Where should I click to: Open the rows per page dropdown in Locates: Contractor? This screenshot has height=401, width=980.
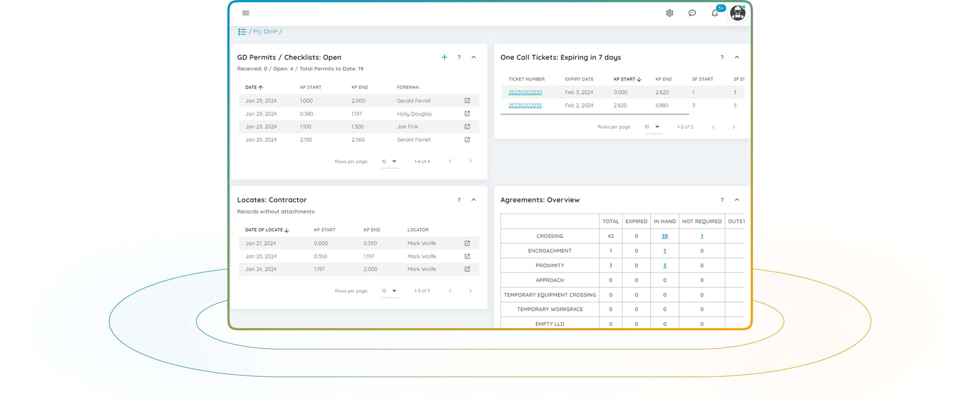390,291
